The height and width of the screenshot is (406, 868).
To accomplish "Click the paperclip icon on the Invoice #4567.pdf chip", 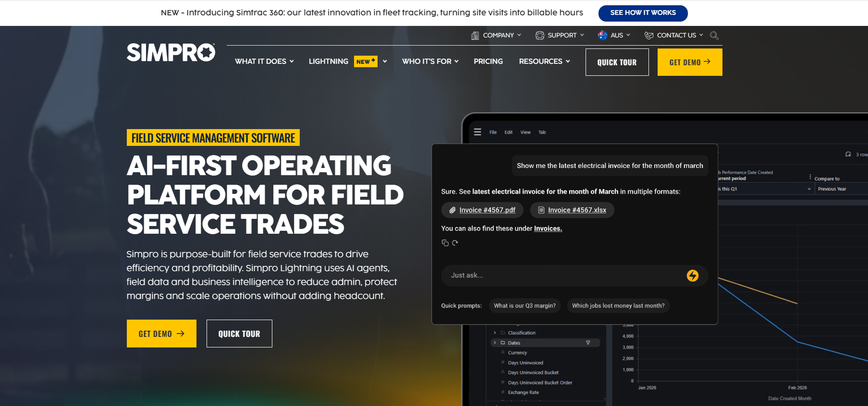I will pyautogui.click(x=452, y=210).
